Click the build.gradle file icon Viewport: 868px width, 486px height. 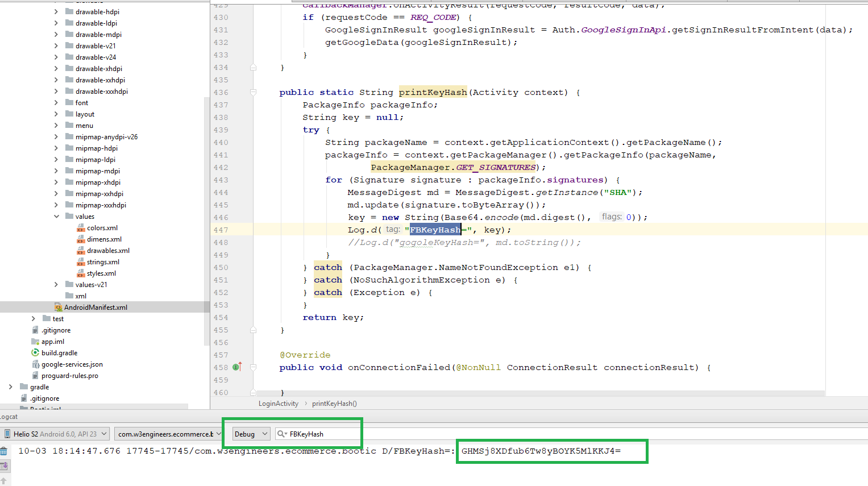tap(35, 353)
